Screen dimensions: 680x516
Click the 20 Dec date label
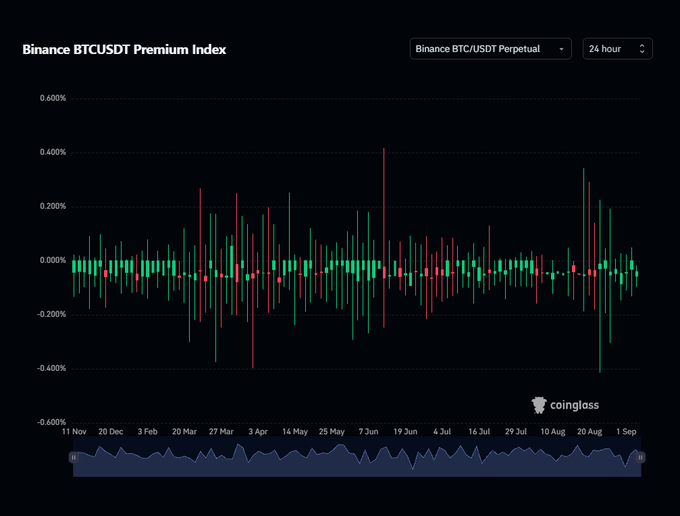(x=111, y=431)
